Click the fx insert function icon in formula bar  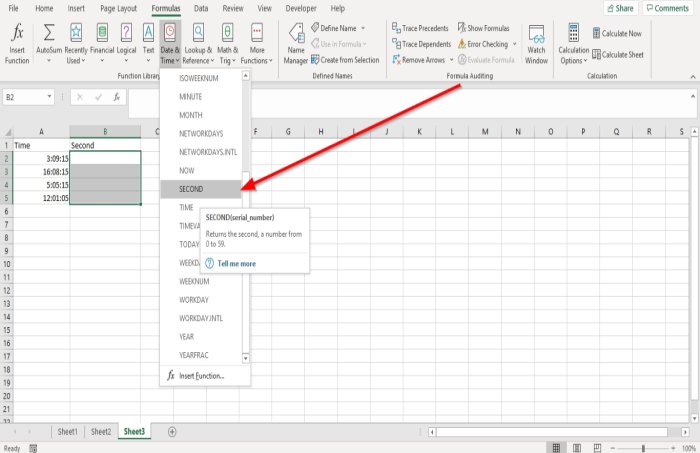click(x=117, y=97)
